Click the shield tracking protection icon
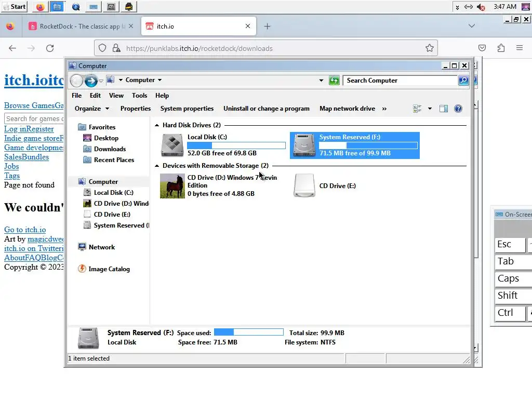The image size is (532, 399). pyautogui.click(x=102, y=48)
